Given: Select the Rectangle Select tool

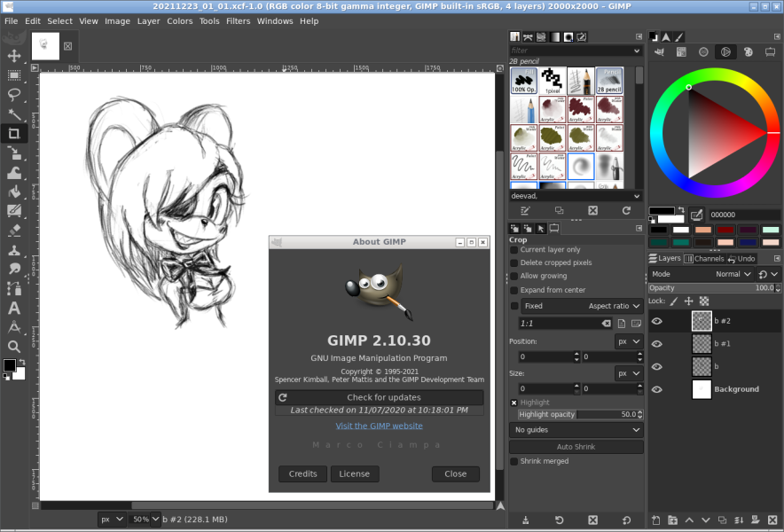Looking at the screenshot, I should pos(14,75).
